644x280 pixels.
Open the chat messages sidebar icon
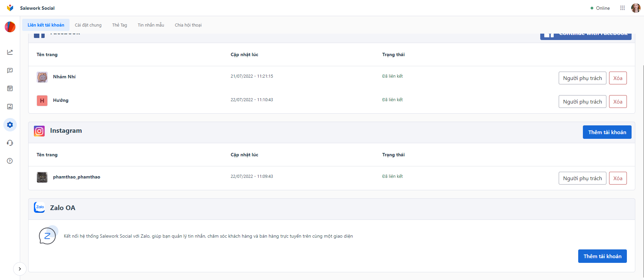(x=10, y=70)
